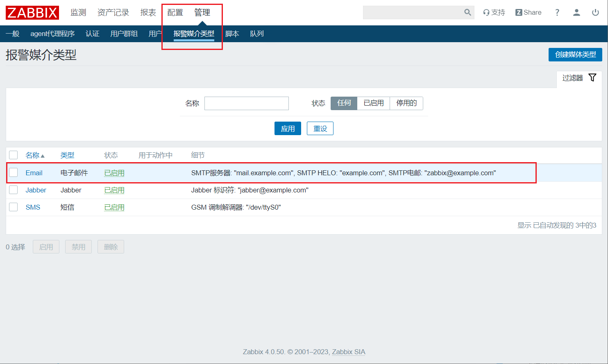
Task: Check the Email row checkbox
Action: coord(14,172)
